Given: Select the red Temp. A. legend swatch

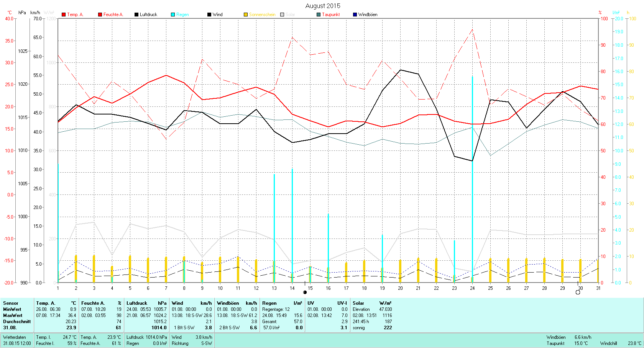Looking at the screenshot, I should pyautogui.click(x=64, y=15).
